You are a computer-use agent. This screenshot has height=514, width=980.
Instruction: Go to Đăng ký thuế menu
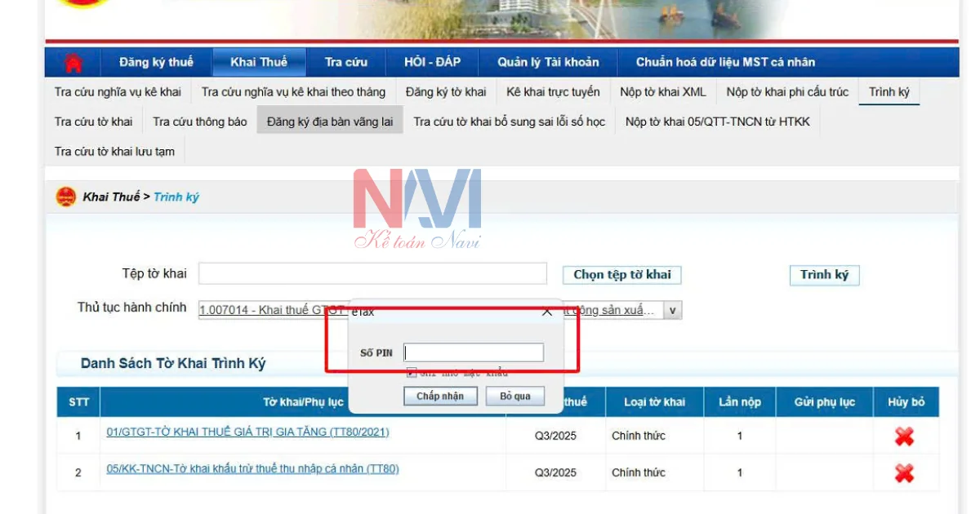[156, 63]
